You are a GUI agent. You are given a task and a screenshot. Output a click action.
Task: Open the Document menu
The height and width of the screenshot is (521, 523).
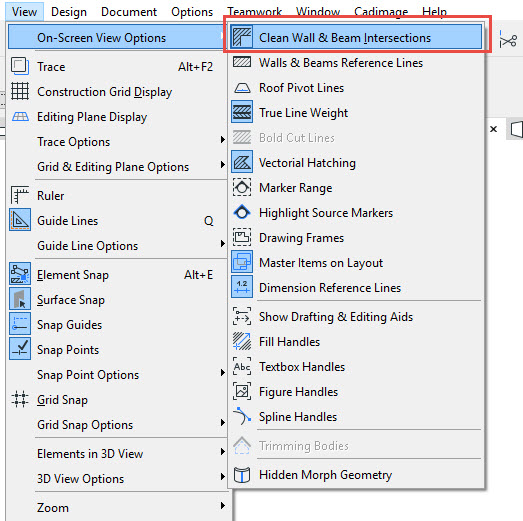[129, 12]
